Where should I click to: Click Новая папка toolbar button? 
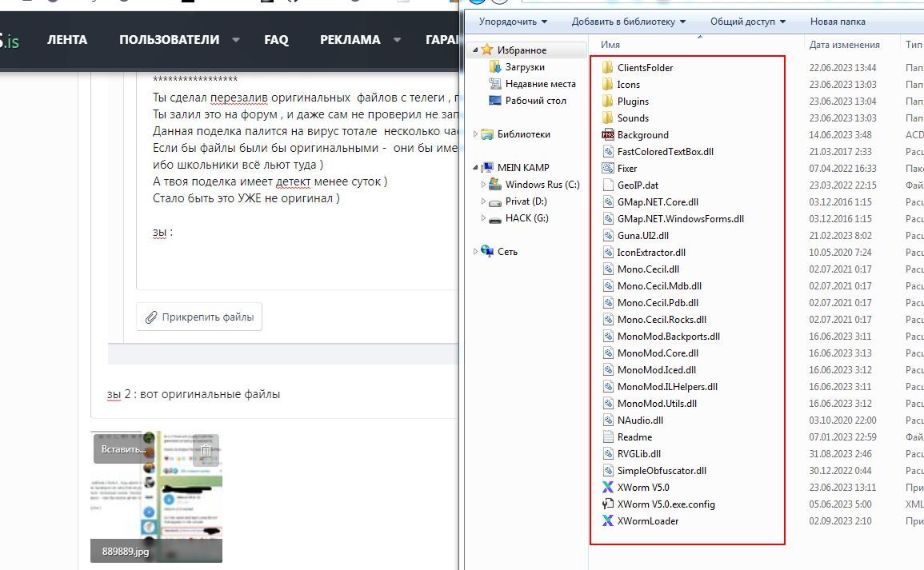tap(838, 22)
